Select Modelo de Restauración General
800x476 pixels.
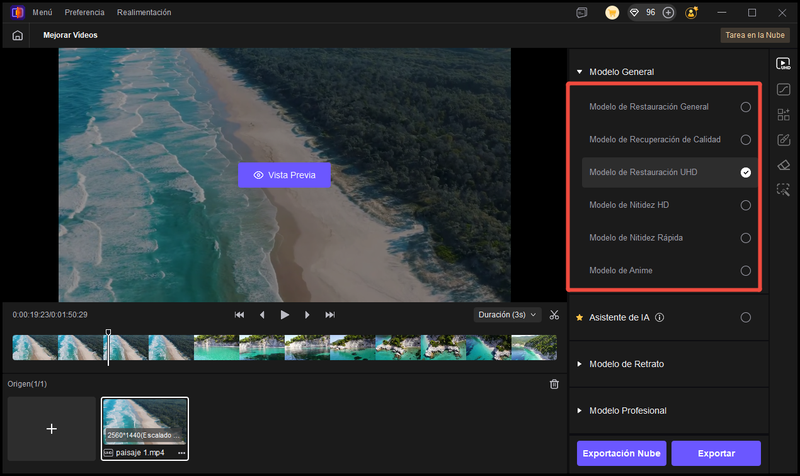coord(745,107)
